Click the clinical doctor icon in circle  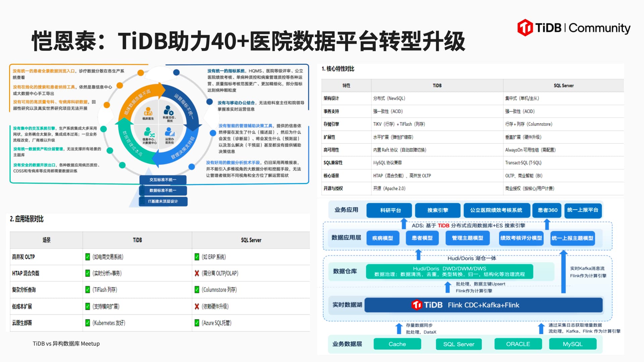(x=148, y=111)
